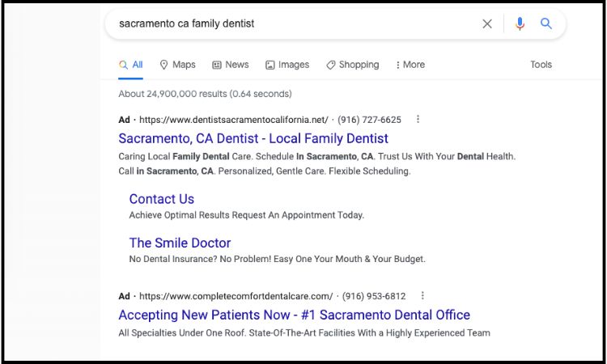
Task: Open the Tools filter options
Action: [541, 65]
